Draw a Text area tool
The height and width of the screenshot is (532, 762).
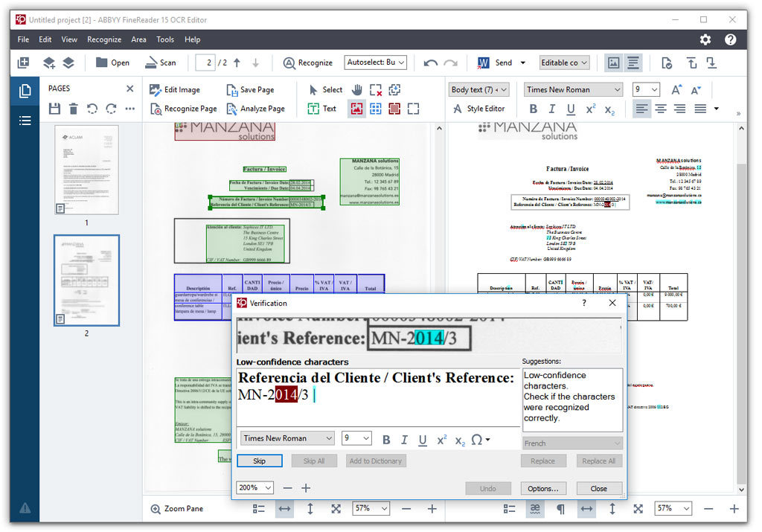[321, 109]
